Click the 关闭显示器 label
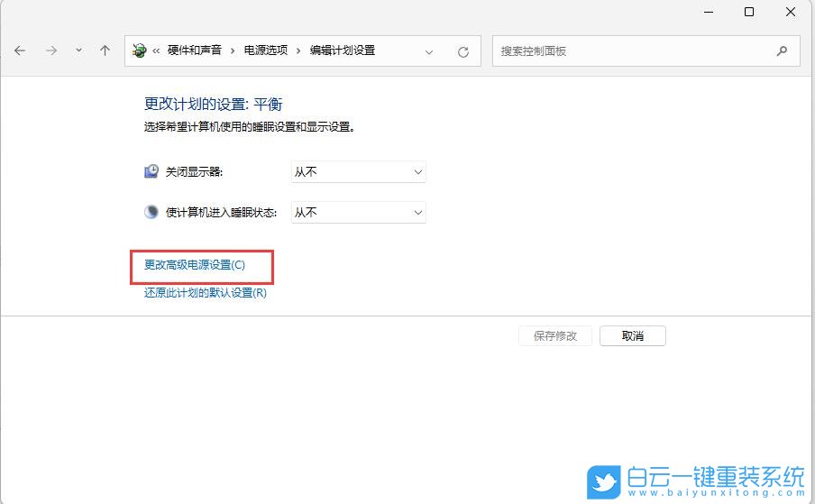 (194, 172)
